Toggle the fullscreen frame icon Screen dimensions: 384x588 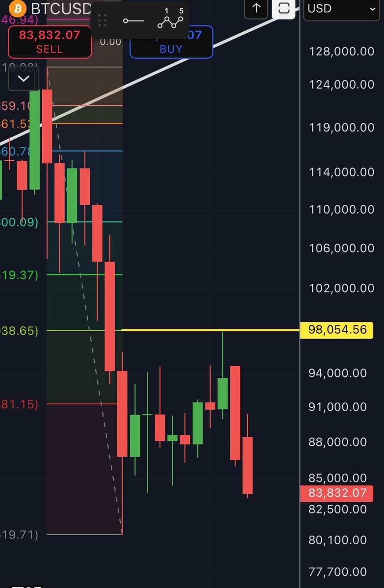pos(283,8)
